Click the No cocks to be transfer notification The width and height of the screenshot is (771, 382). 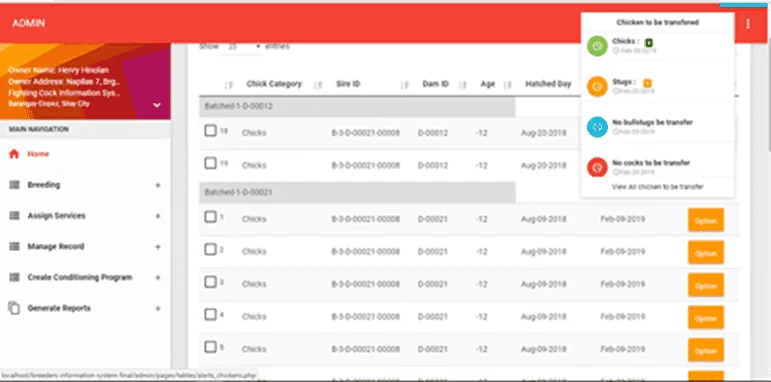click(x=657, y=167)
